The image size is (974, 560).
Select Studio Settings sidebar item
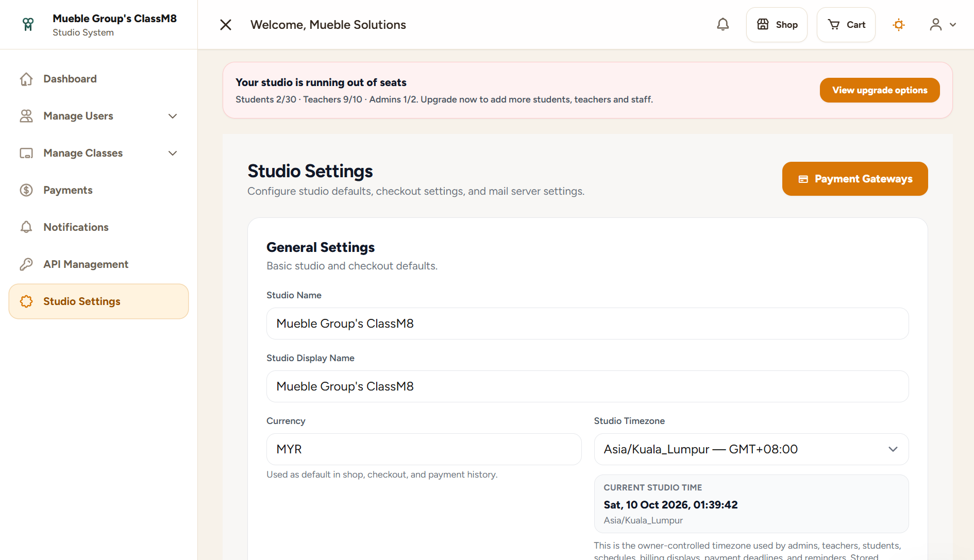click(x=99, y=301)
